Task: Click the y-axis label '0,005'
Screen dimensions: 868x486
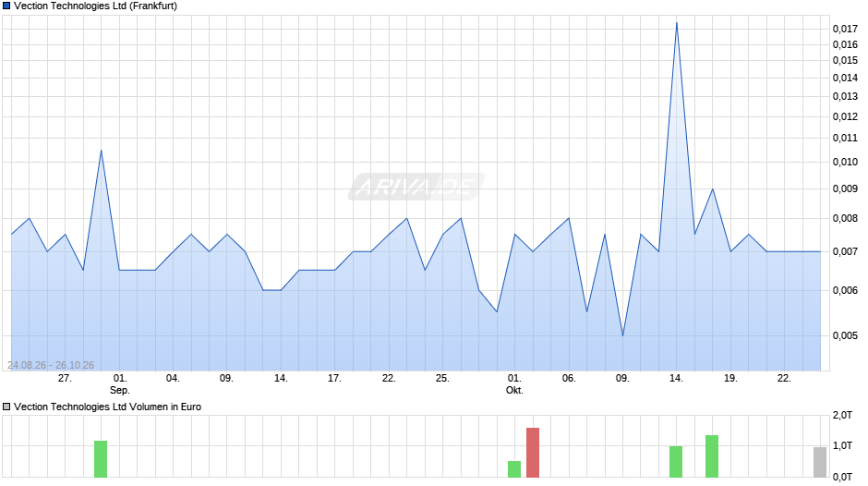Action: click(845, 335)
